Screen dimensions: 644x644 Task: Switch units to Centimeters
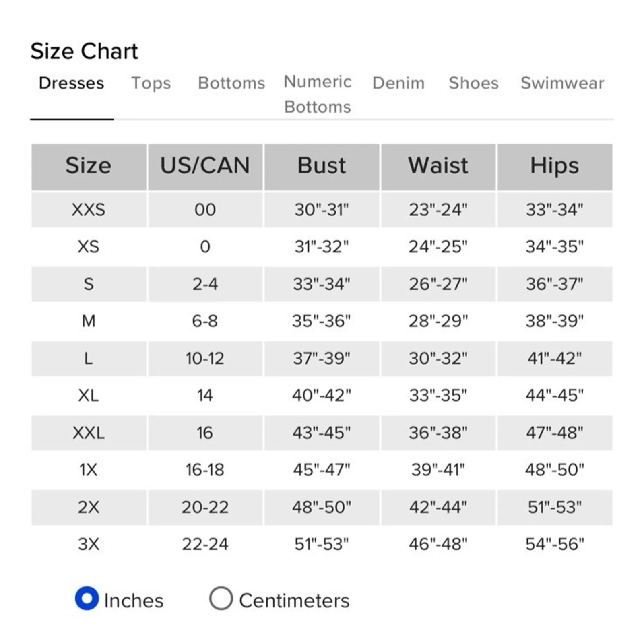pos(221,599)
